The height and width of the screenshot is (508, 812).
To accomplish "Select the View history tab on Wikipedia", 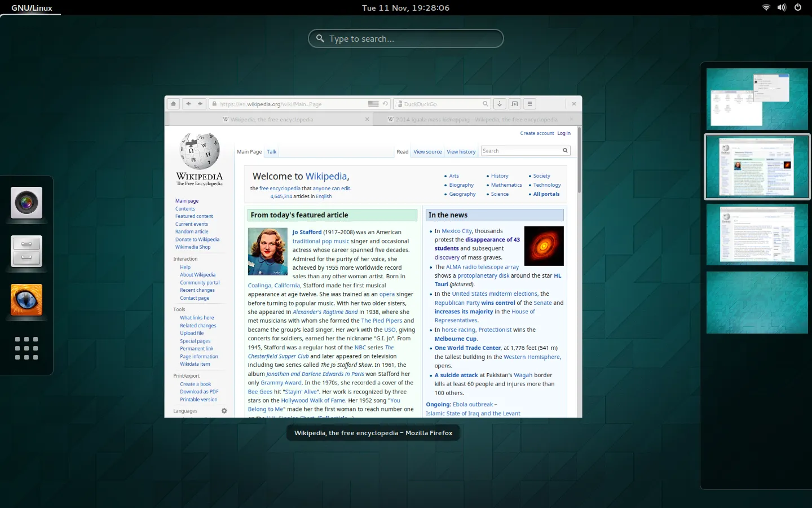I will point(461,151).
